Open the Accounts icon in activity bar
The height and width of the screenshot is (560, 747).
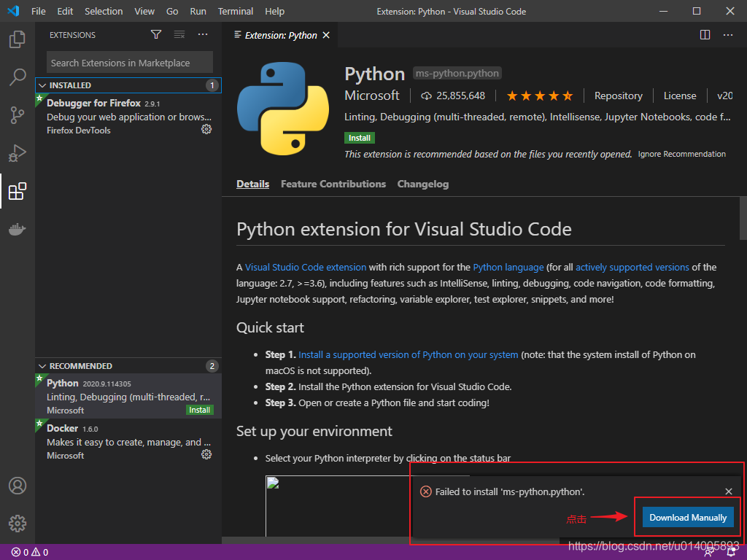[18, 486]
